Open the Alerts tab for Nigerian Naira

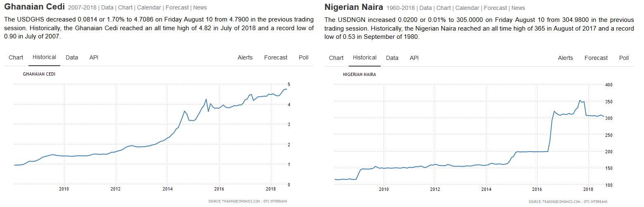(565, 58)
